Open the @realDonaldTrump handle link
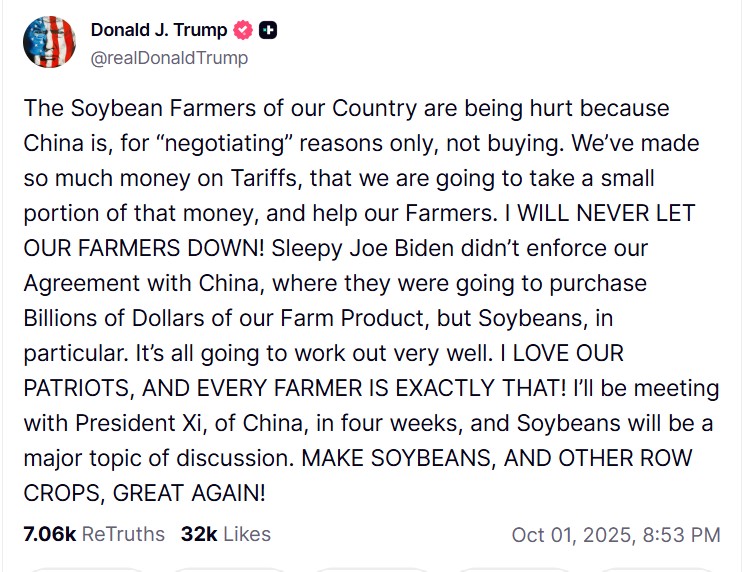750x572 pixels. (x=169, y=58)
